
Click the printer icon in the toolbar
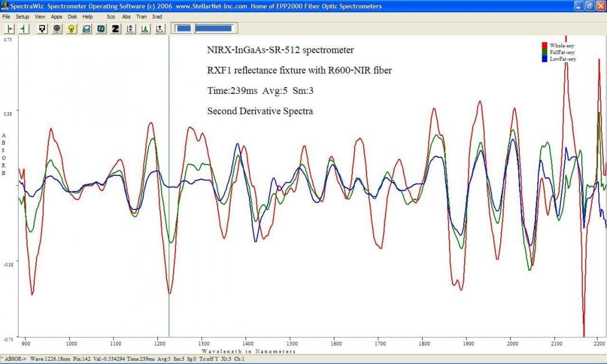click(x=87, y=28)
